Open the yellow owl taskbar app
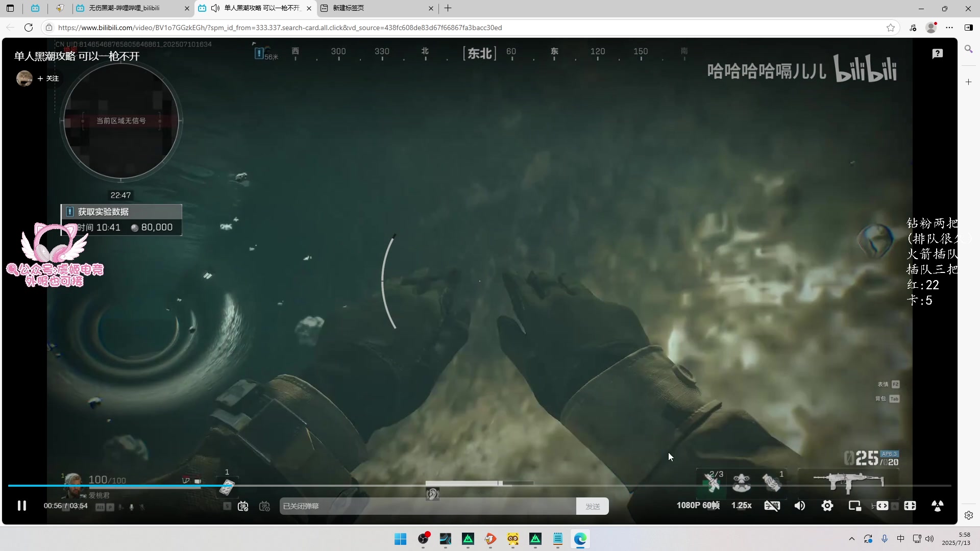 click(x=513, y=539)
